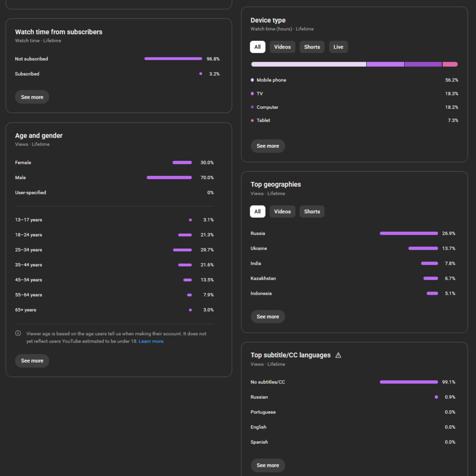Expand See more in Age and gender card

pos(32,361)
